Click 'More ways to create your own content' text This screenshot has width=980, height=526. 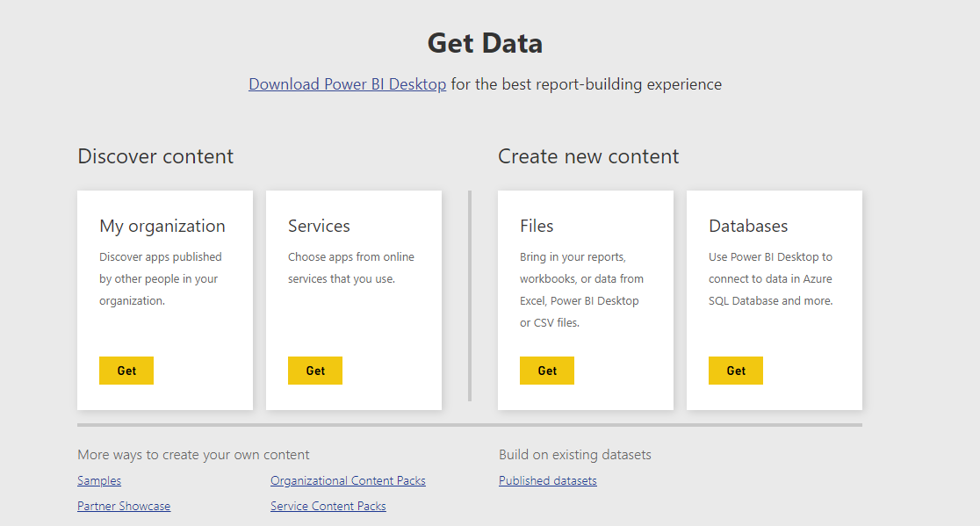[x=193, y=455]
